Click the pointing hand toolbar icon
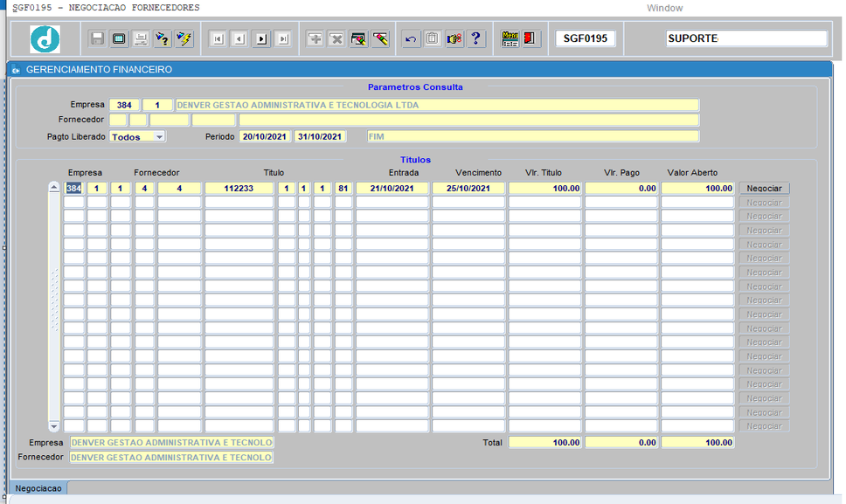 [x=454, y=38]
